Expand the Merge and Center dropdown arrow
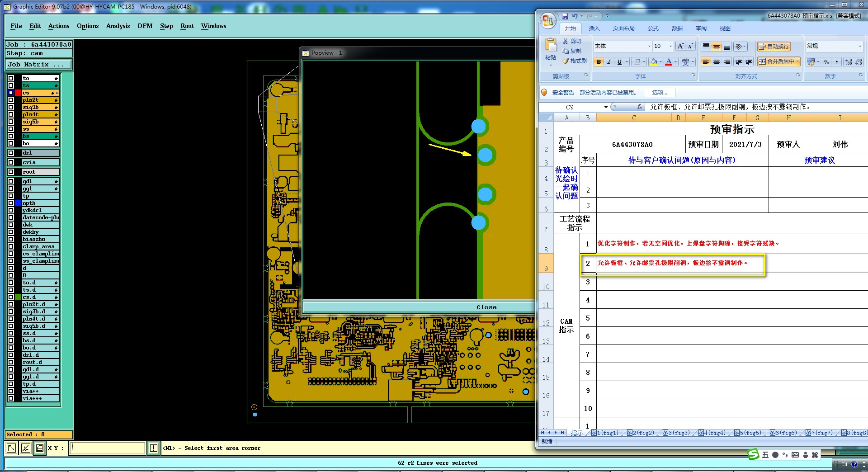The image size is (868, 472). pyautogui.click(x=798, y=61)
